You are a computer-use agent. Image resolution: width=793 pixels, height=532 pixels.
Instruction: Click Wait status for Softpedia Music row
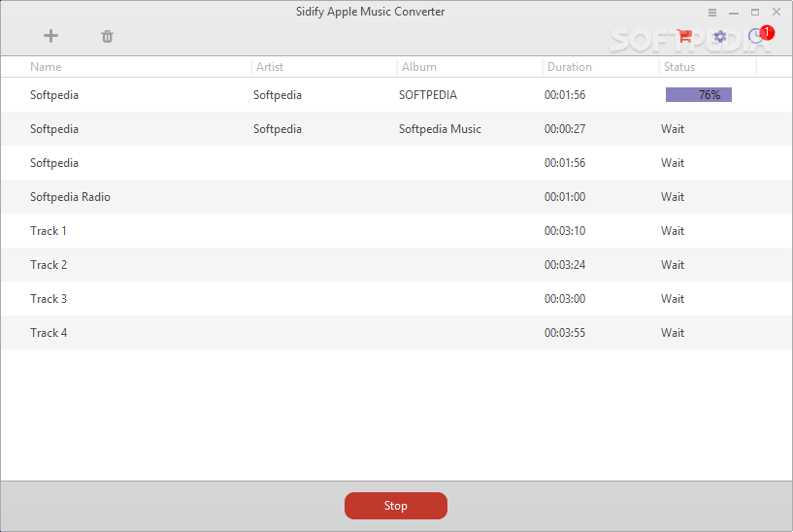tap(673, 129)
